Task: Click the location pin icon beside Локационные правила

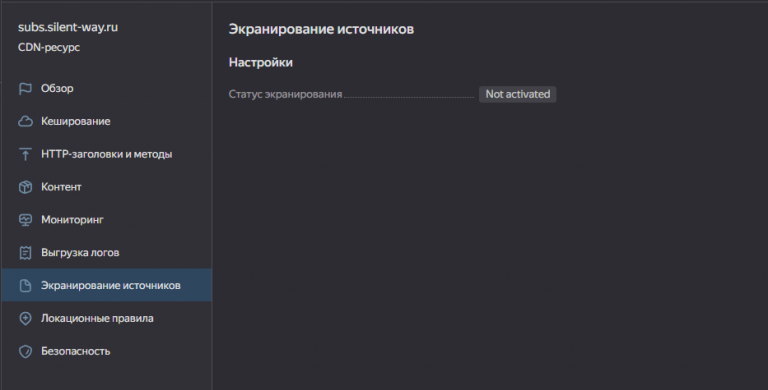Action: point(25,318)
